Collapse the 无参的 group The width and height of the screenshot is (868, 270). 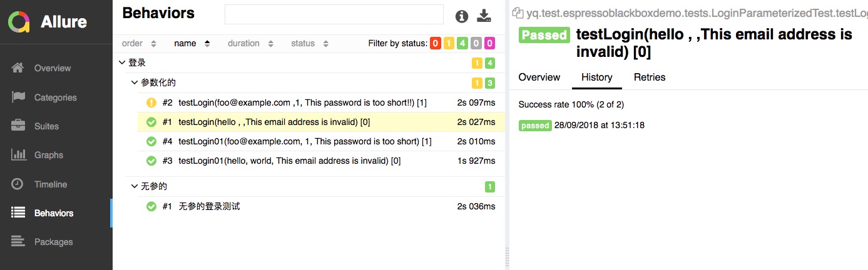[134, 186]
